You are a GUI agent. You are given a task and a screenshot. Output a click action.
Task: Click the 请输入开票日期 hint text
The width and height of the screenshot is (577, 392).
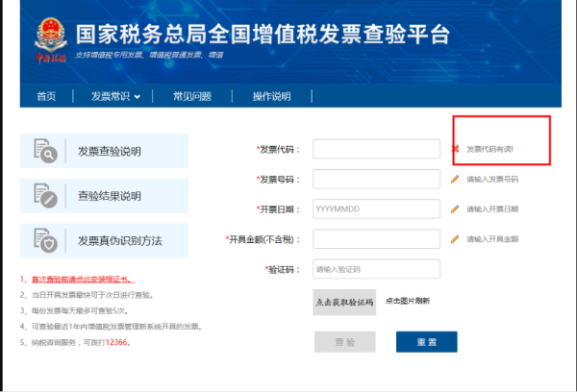point(492,208)
